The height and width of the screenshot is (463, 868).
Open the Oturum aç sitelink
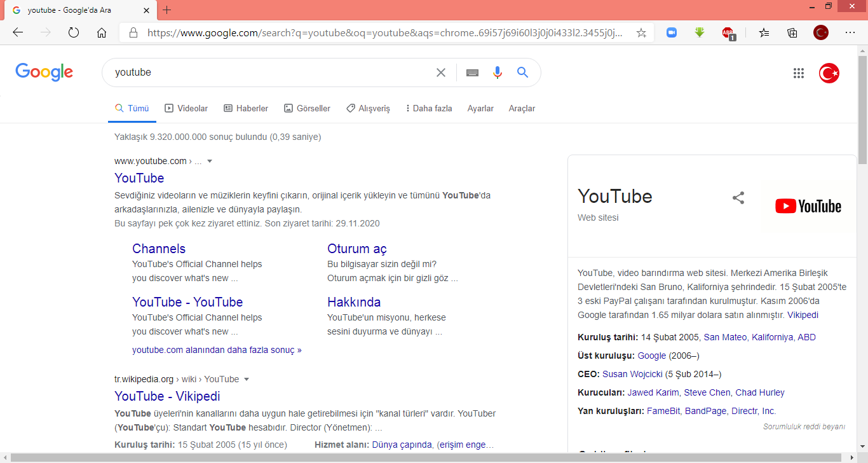[x=357, y=249]
